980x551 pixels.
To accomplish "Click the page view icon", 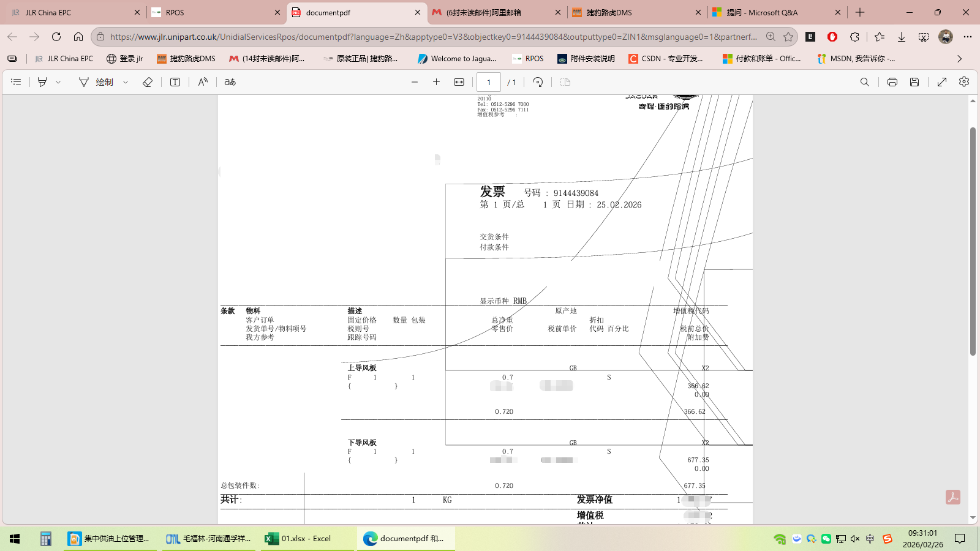I will coord(565,82).
